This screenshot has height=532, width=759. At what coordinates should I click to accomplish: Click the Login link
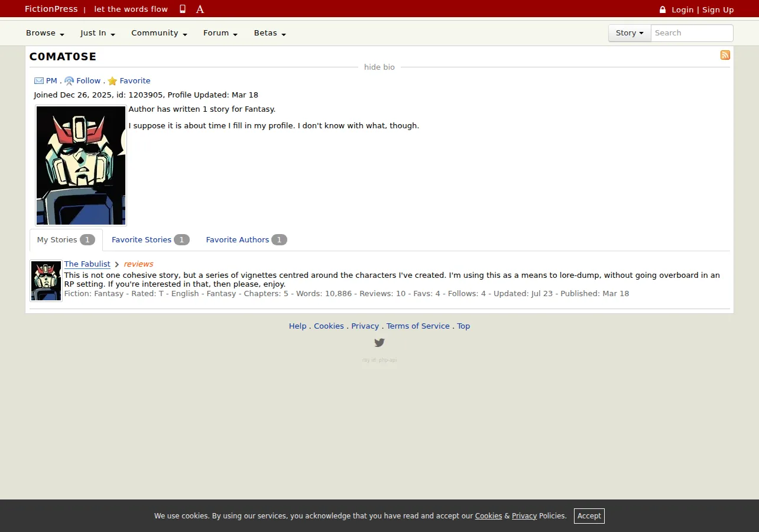click(x=683, y=9)
